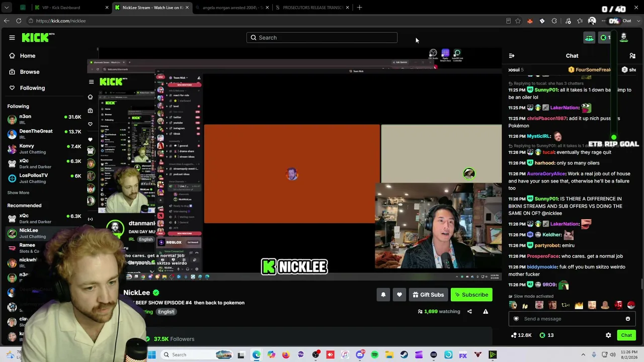Click 37.5K Followers count

click(x=174, y=339)
